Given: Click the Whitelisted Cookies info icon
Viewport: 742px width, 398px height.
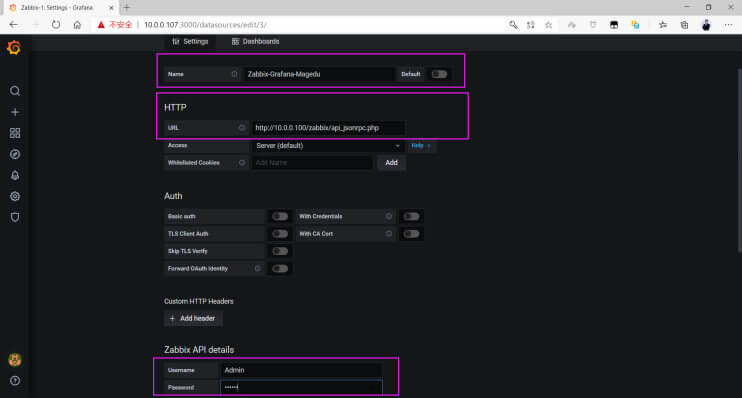Looking at the screenshot, I should 242,162.
